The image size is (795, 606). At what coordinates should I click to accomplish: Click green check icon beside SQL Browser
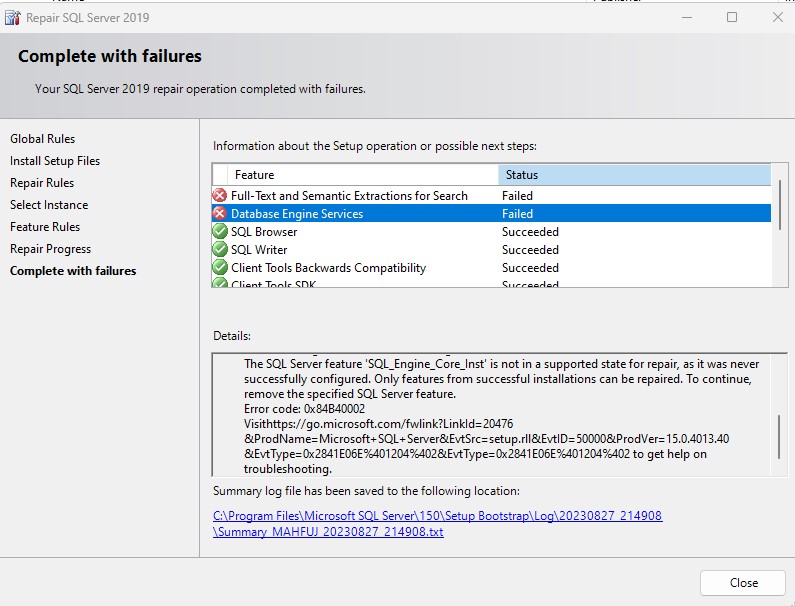(220, 232)
